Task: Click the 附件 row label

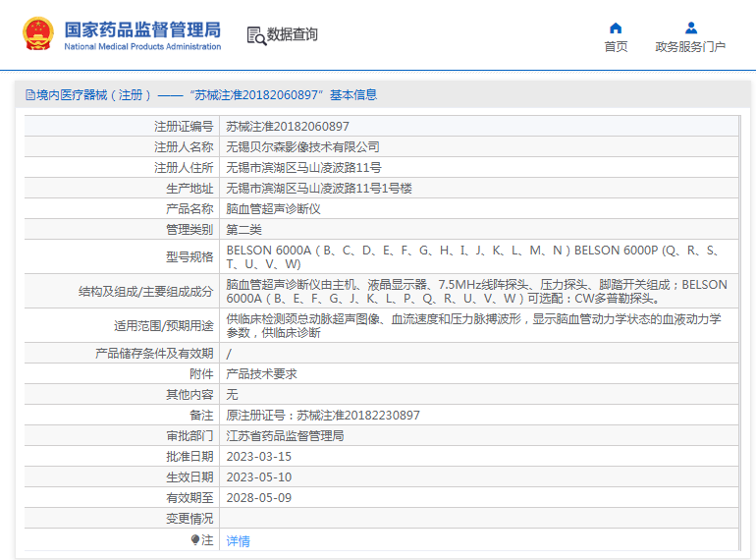Action: point(201,374)
